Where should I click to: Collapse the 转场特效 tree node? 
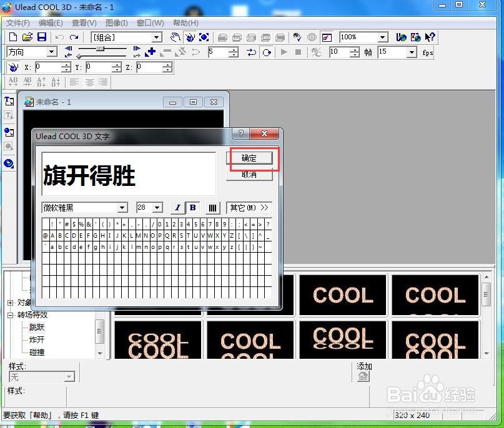[10, 315]
